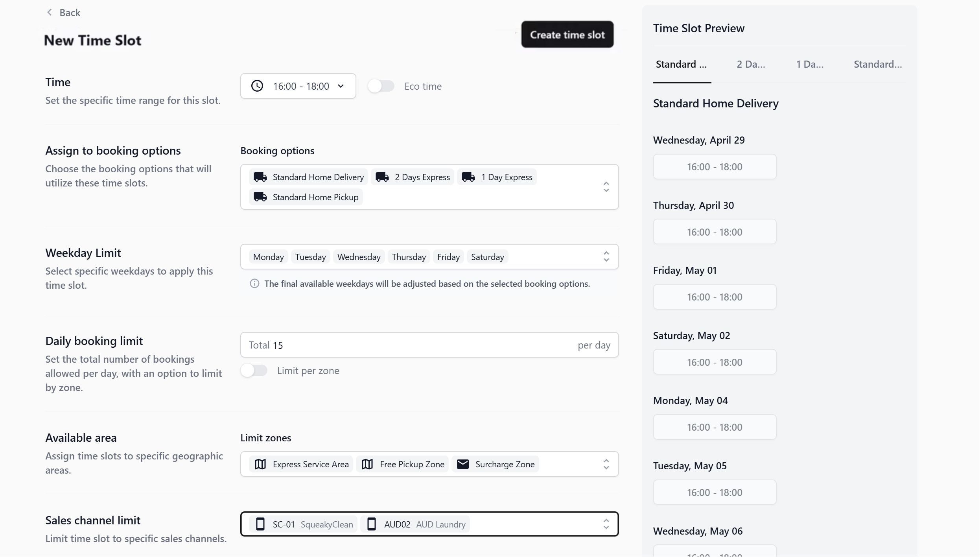Click the Back link
This screenshot has width=980, height=557.
click(70, 13)
